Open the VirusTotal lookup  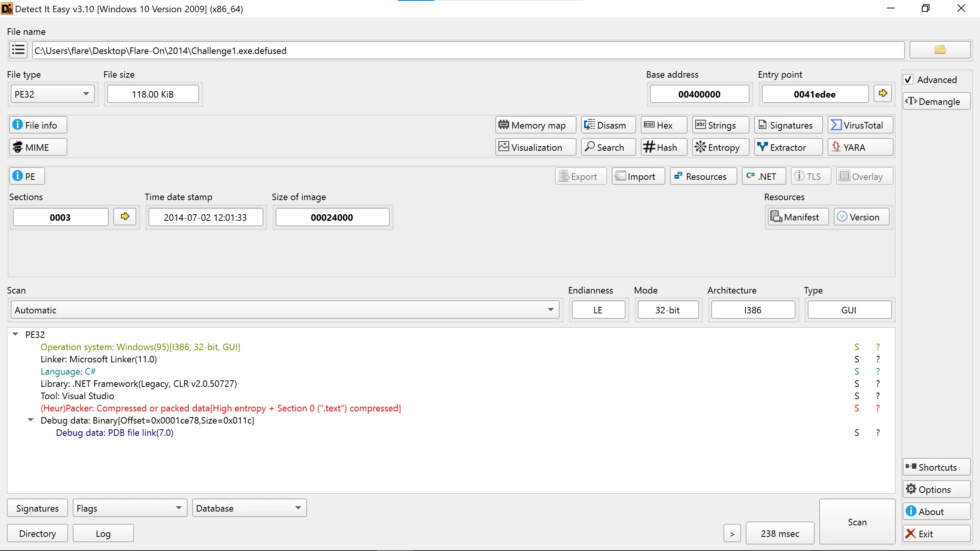860,125
